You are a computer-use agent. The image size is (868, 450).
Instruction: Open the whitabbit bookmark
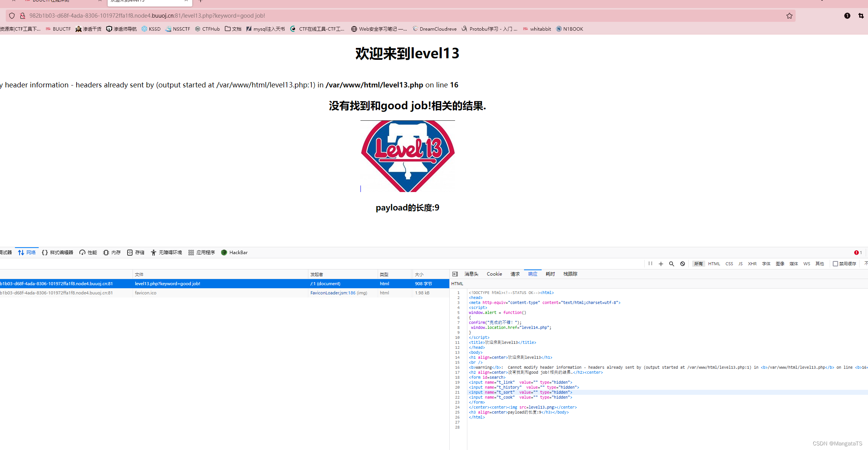[537, 29]
